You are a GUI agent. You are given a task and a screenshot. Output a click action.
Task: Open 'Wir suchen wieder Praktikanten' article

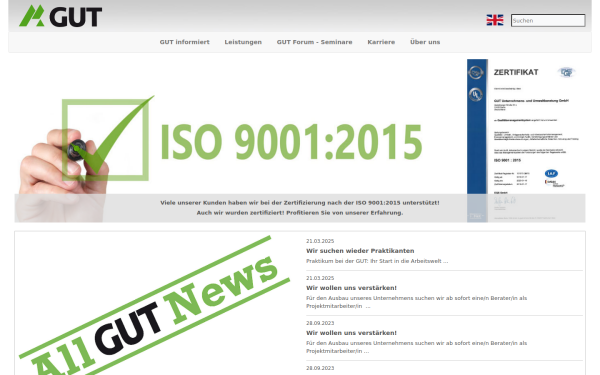pyautogui.click(x=360, y=251)
